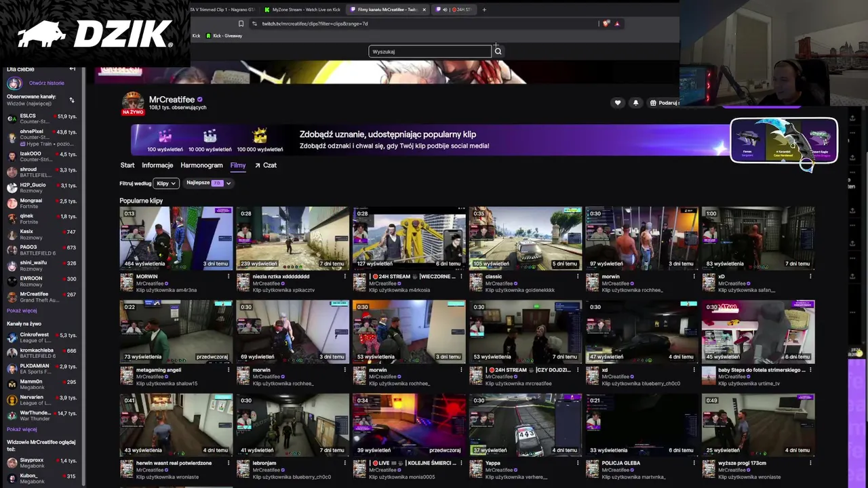
Task: Open the Najlepsze 7D sort dropdown
Action: 209,183
